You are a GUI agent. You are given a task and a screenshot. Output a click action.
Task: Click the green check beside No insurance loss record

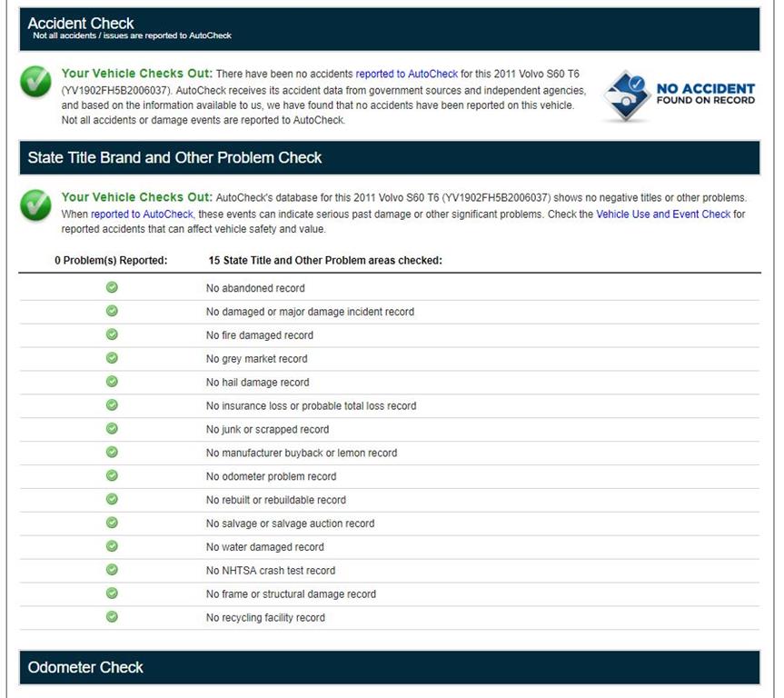[x=112, y=404]
